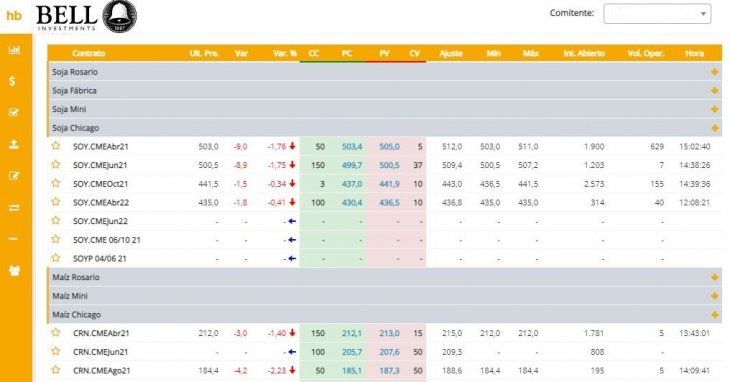Toggle favorite star for SOY.CMEOct21
730x382 pixels.
[x=56, y=183]
